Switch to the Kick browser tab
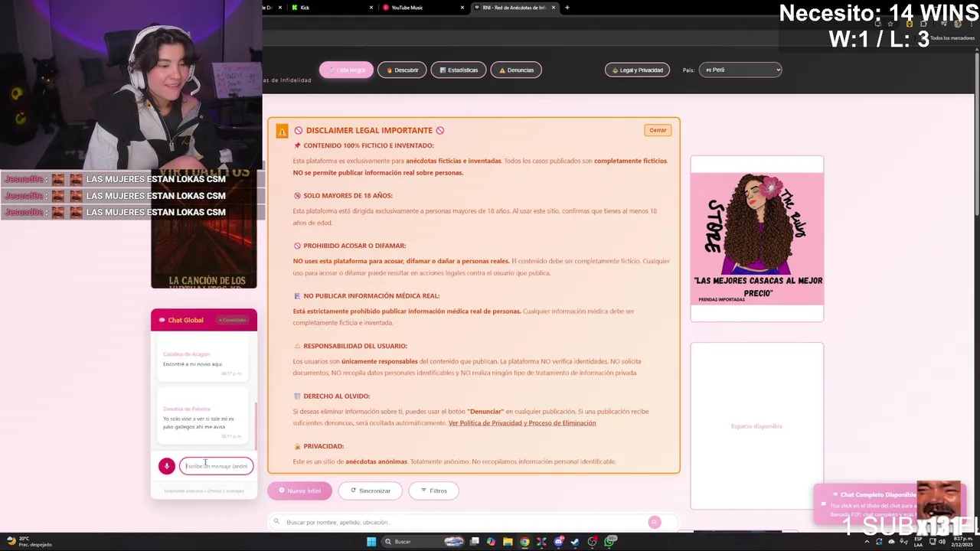The image size is (980, 551). click(329, 8)
